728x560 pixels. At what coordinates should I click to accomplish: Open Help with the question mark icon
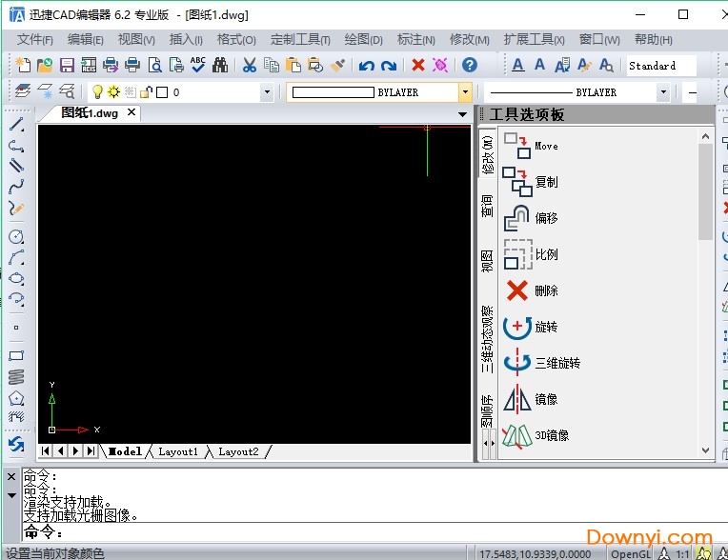pos(469,66)
